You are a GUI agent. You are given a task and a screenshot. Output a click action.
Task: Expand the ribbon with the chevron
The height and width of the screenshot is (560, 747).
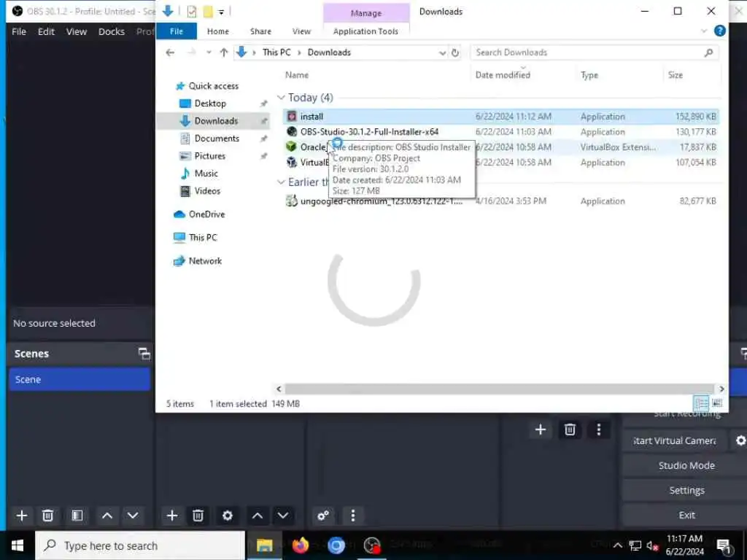pos(704,31)
